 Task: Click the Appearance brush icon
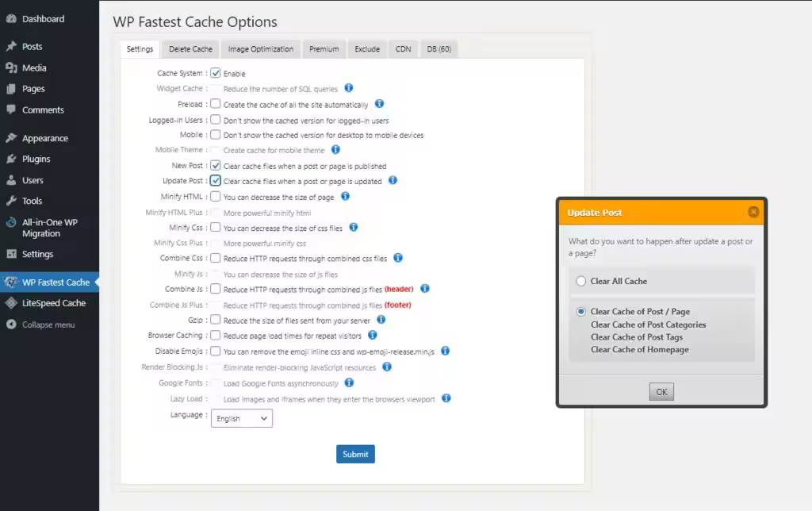pos(11,138)
